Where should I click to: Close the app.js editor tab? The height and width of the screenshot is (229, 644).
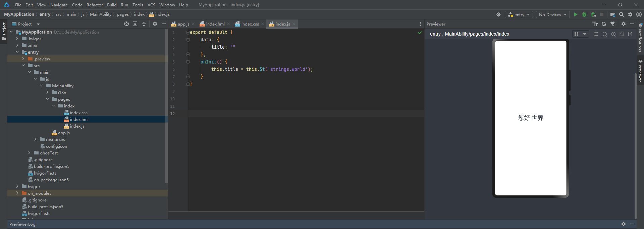point(193,24)
